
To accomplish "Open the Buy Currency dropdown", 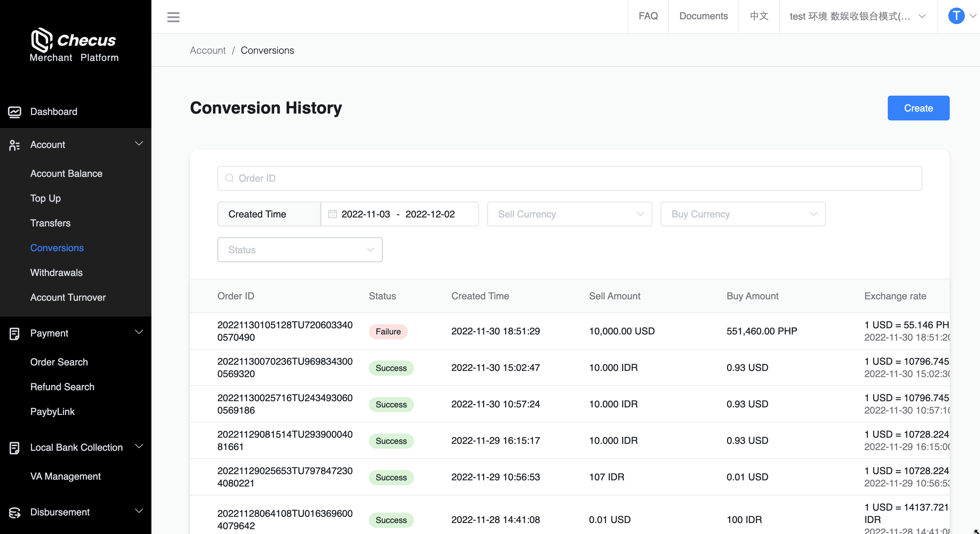I will (743, 214).
